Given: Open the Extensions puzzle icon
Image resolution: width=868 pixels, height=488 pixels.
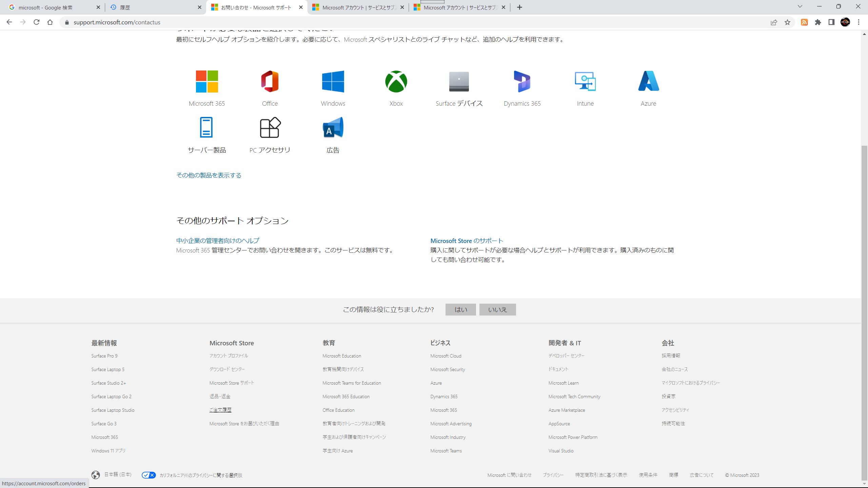Looking at the screenshot, I should coord(818,22).
